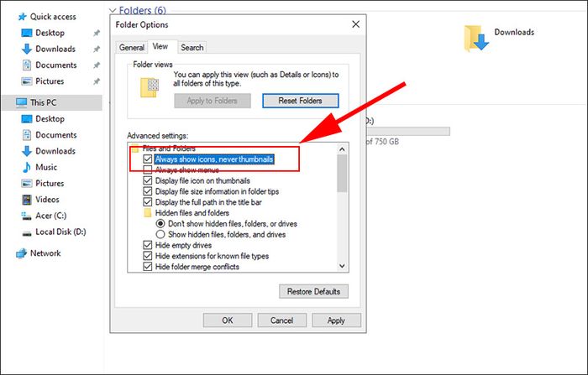The height and width of the screenshot is (375, 588).
Task: Click the Apply to Folders button
Action: [x=213, y=101]
